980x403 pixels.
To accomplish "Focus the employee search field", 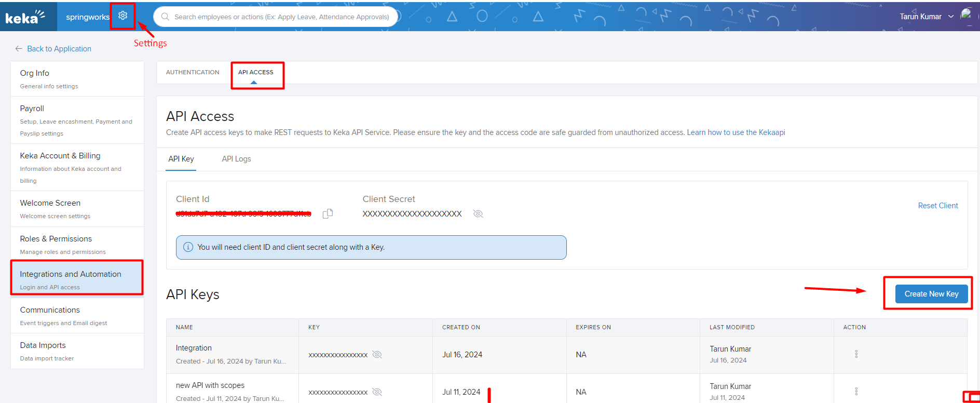I will tap(281, 17).
